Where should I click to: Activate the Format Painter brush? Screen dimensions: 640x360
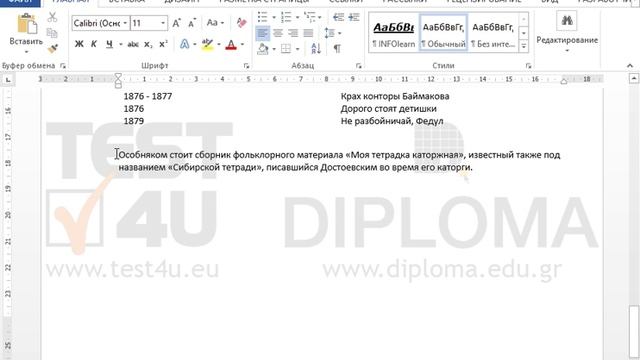[x=52, y=49]
